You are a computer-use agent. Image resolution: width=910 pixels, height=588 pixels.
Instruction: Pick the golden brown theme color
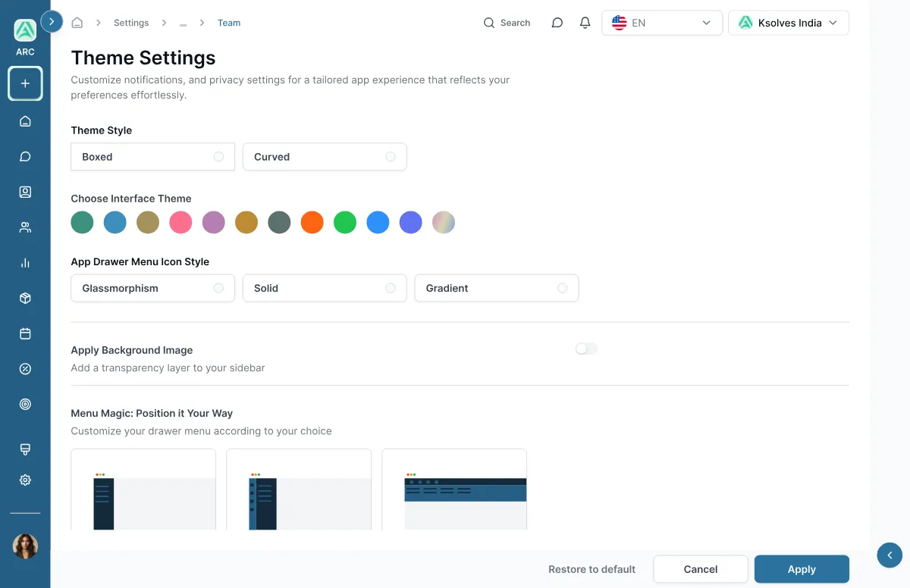(x=246, y=222)
